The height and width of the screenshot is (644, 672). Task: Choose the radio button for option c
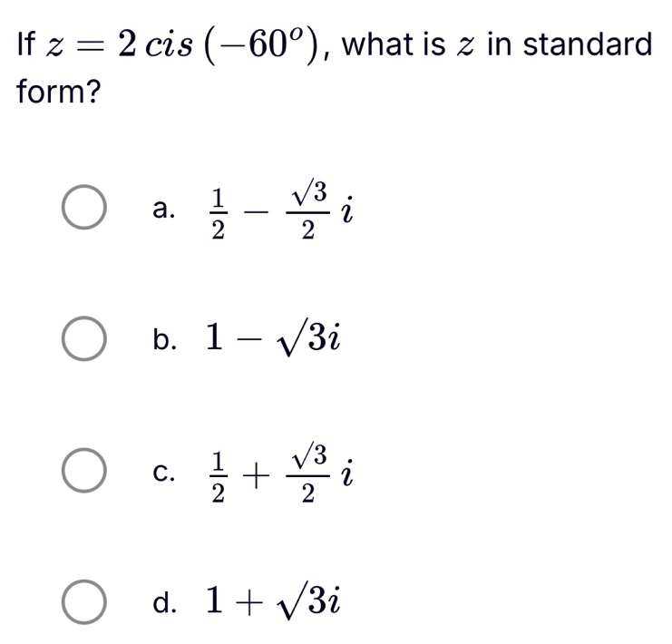[x=88, y=471]
